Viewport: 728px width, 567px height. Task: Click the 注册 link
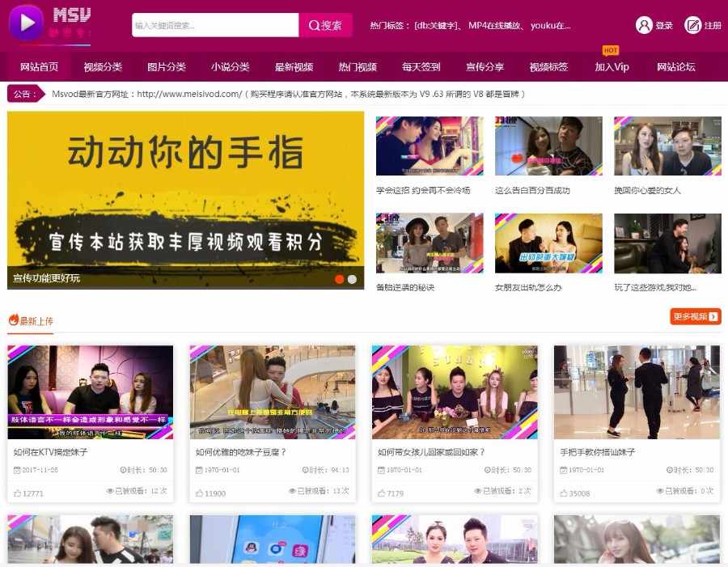712,26
